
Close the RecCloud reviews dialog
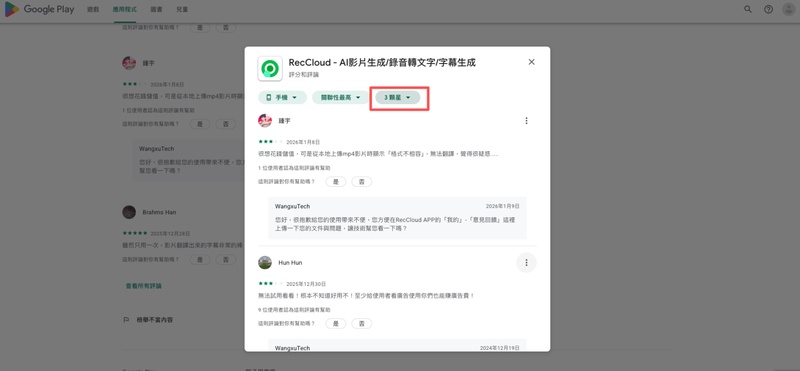pyautogui.click(x=531, y=62)
